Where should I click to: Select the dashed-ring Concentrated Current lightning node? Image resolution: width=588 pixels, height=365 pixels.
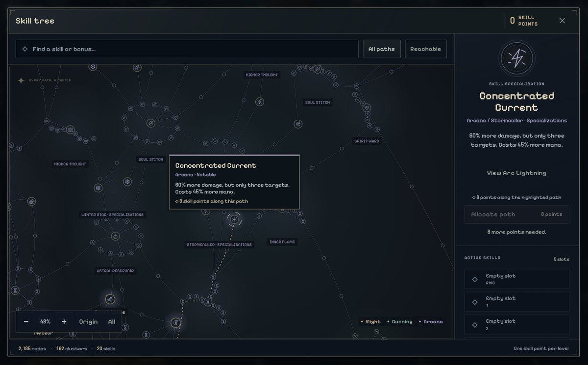234,219
